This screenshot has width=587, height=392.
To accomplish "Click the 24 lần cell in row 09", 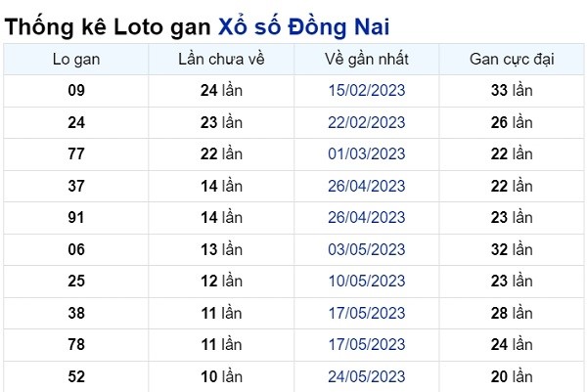I will [221, 91].
